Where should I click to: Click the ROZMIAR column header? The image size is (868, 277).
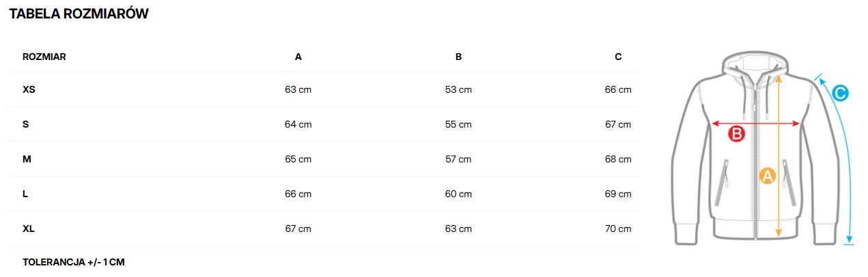44,57
